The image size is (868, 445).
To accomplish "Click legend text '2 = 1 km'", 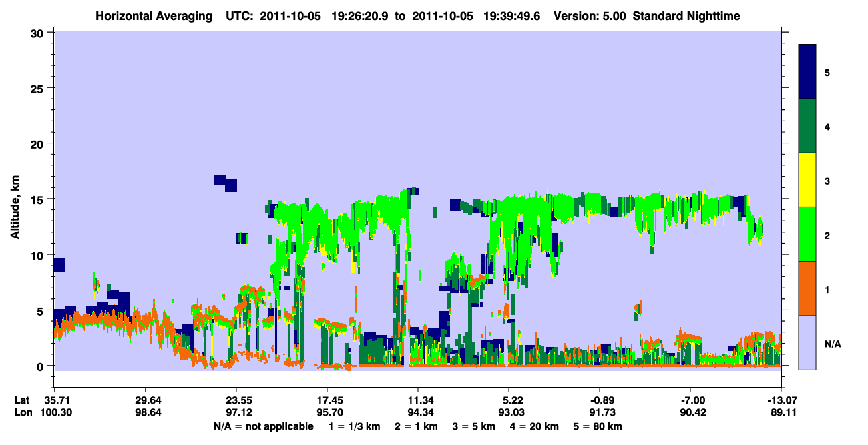I will [417, 426].
